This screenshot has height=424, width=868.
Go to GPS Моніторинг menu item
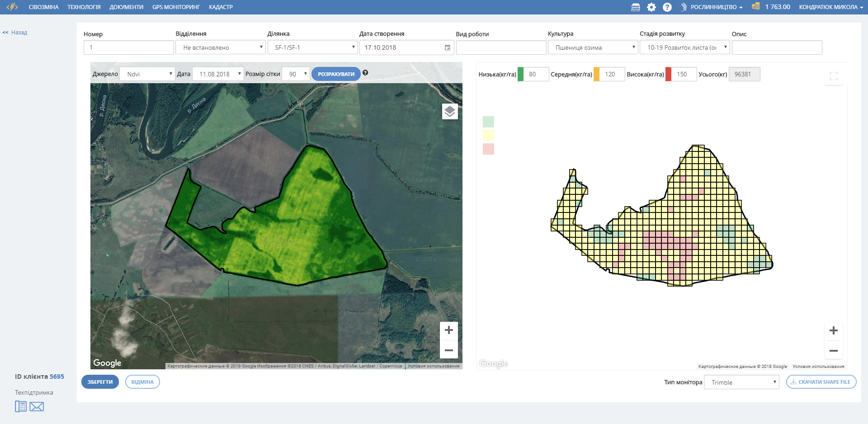click(x=176, y=7)
